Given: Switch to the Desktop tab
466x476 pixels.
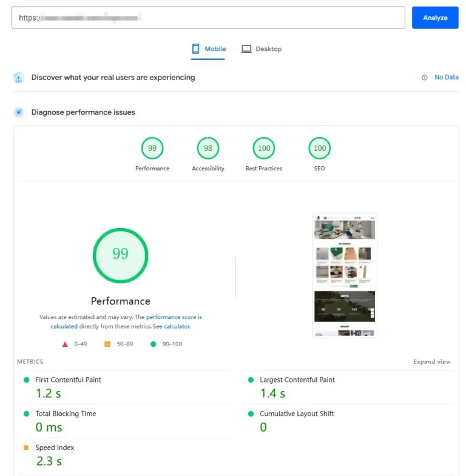Looking at the screenshot, I should 262,49.
